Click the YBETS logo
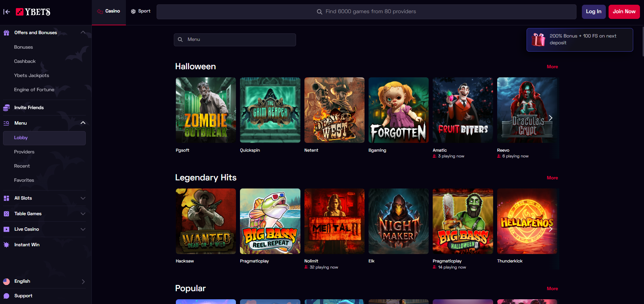The height and width of the screenshot is (304, 644). 34,12
